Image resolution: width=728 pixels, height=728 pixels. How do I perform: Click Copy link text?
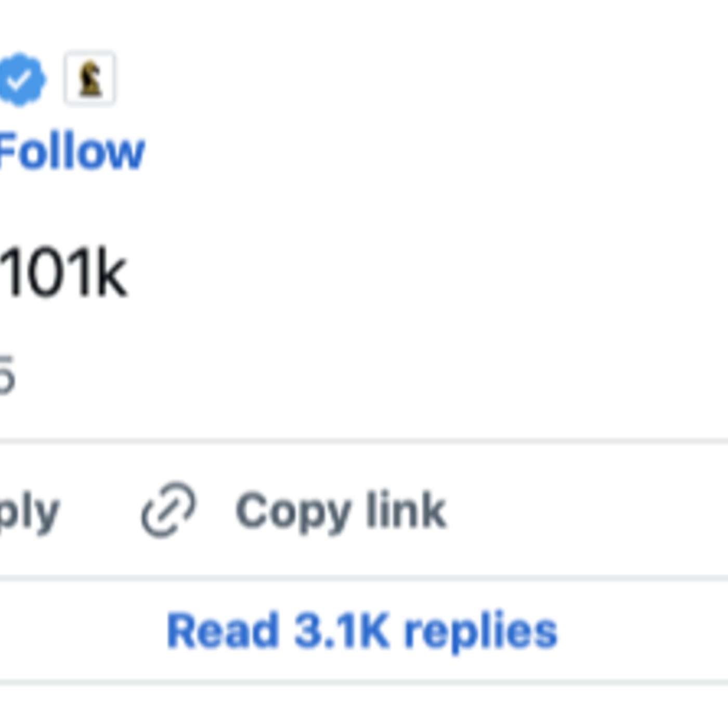pyautogui.click(x=341, y=512)
